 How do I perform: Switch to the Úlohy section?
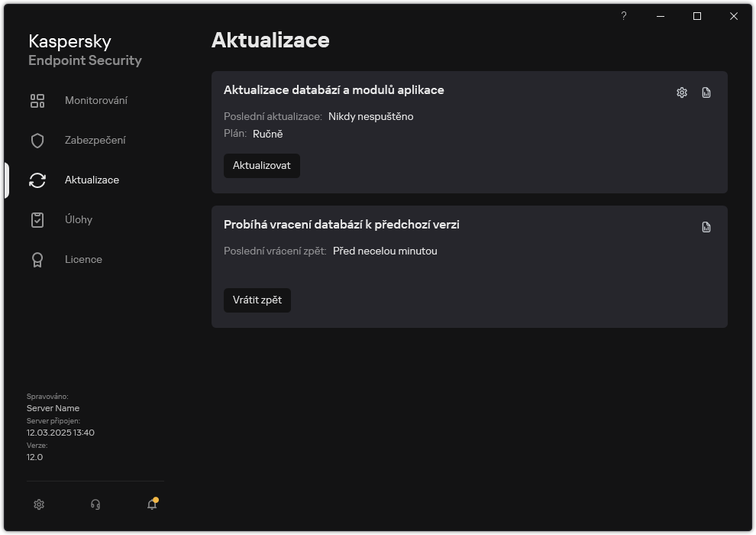coord(79,219)
